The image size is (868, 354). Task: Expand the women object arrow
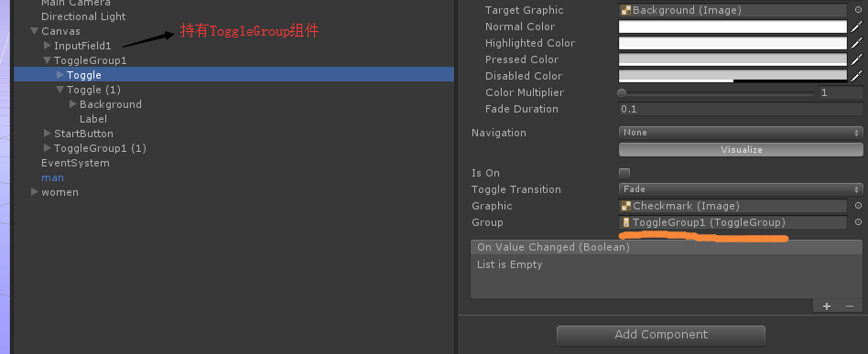tap(35, 192)
